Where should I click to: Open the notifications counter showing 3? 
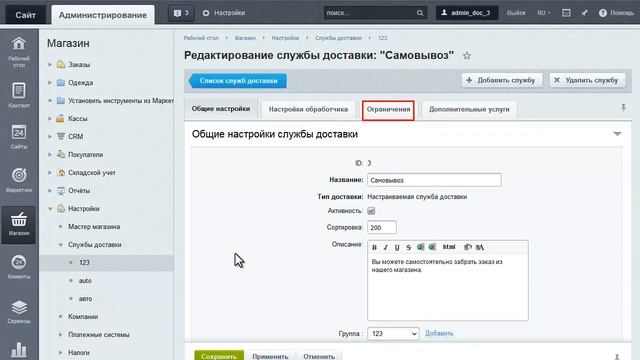(181, 13)
